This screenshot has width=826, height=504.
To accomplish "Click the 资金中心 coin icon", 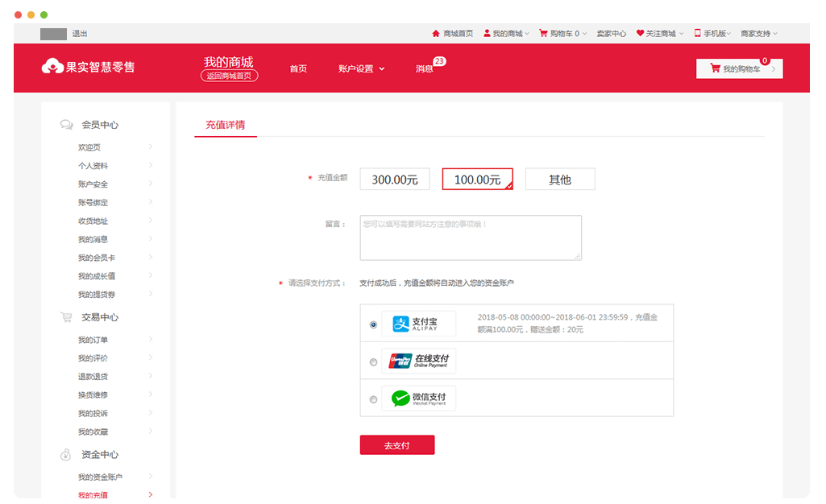I will pyautogui.click(x=66, y=454).
